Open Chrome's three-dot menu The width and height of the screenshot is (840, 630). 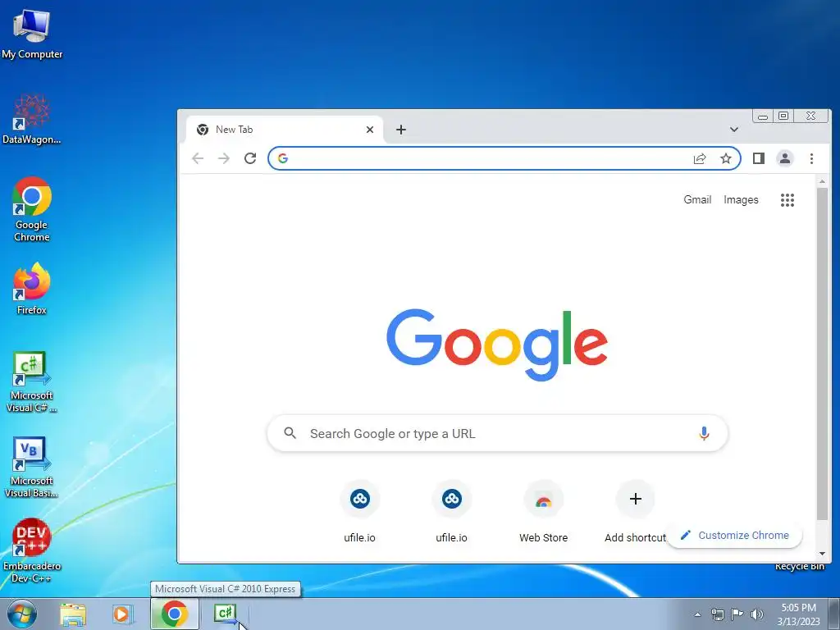811,158
